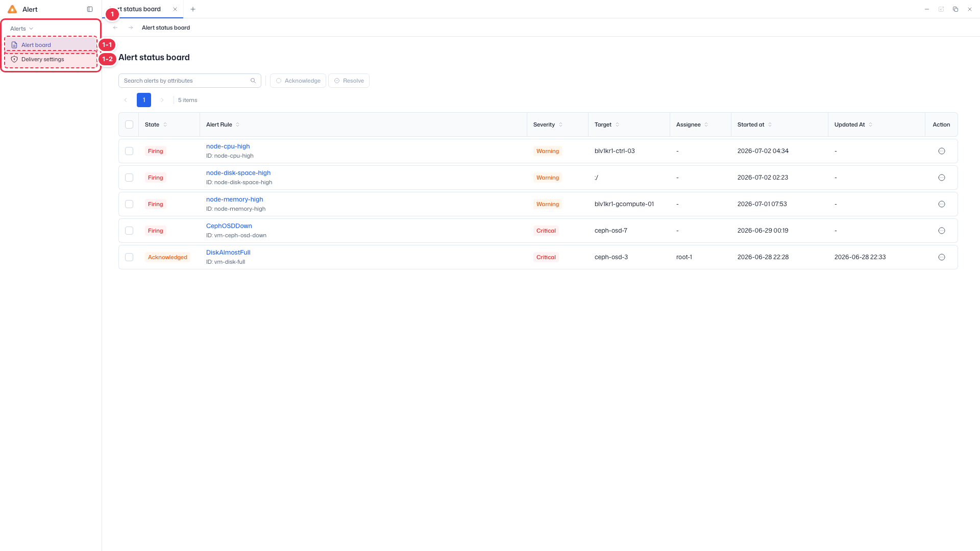Open action menu for CephOSDDown row

pos(942,231)
